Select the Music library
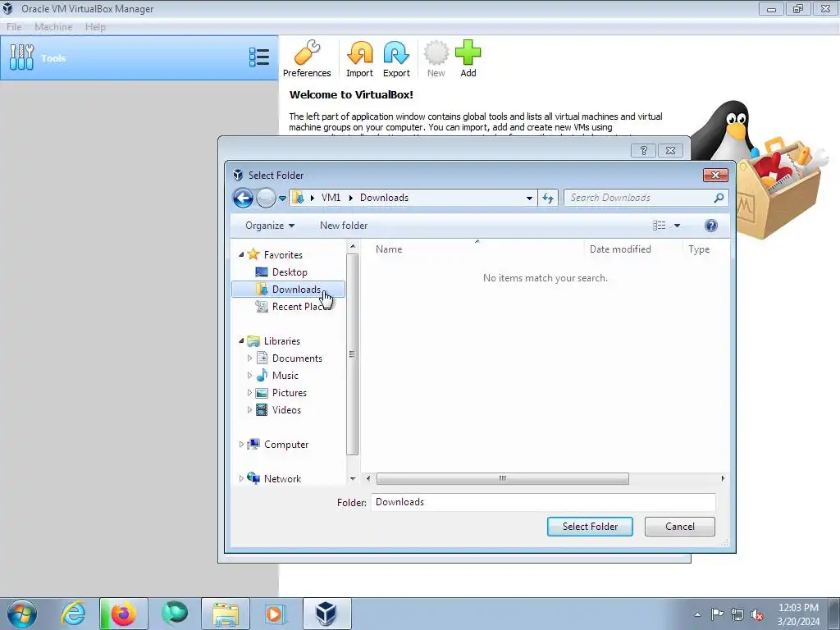This screenshot has height=630, width=840. (x=285, y=375)
